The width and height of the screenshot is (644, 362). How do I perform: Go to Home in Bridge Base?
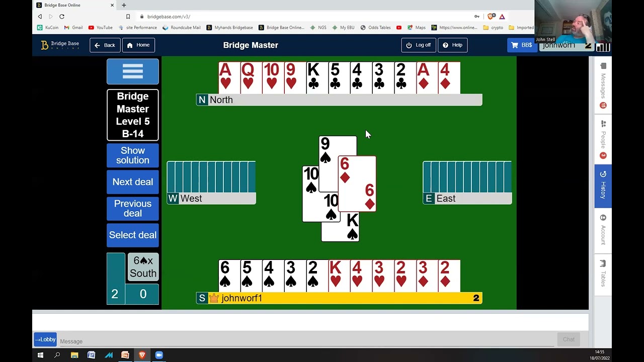(138, 45)
